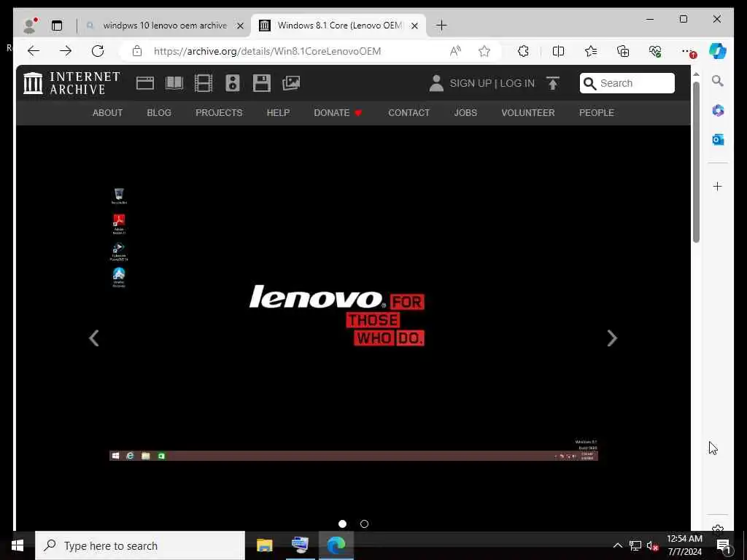Click the Internet Archive Search field
Viewport: 747px width, 560px height.
coord(627,83)
